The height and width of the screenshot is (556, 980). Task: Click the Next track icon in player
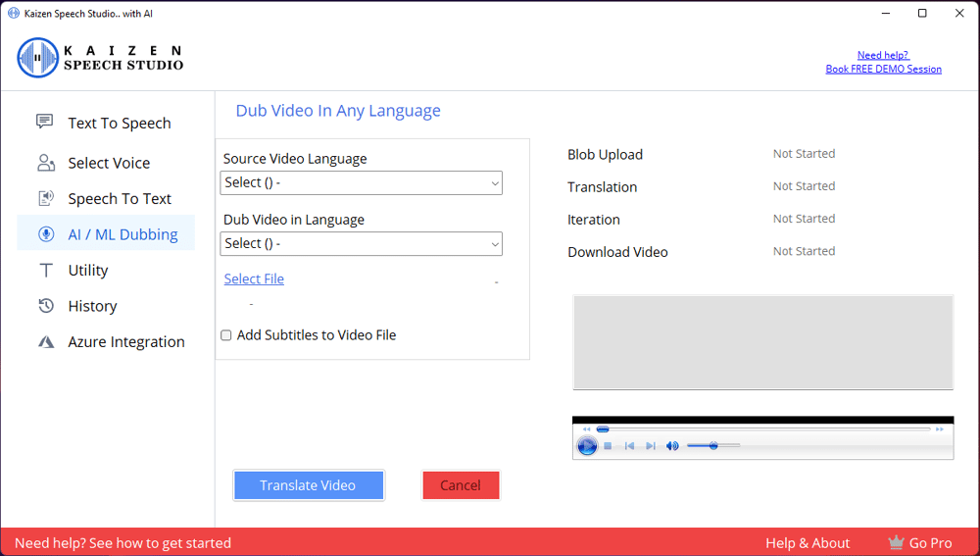click(x=651, y=446)
